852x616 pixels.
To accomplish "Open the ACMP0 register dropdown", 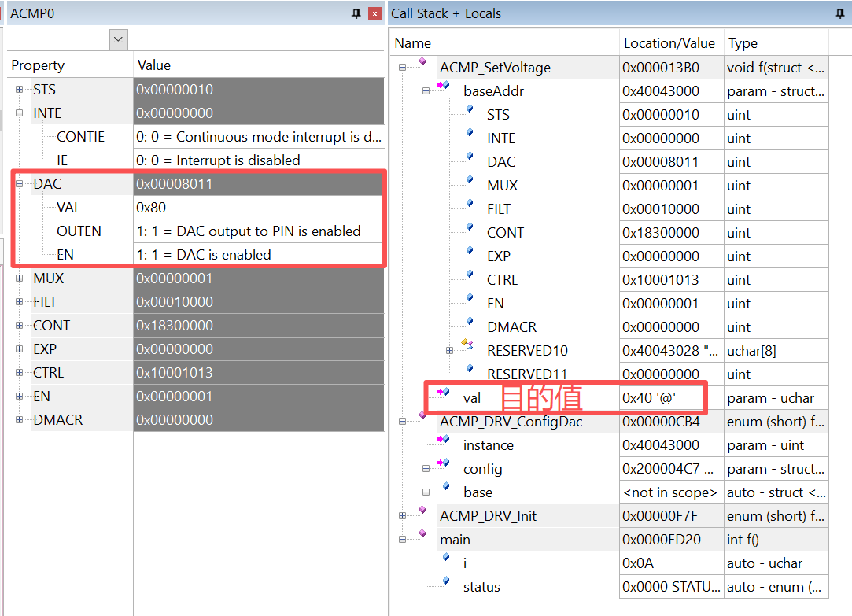I will (119, 39).
